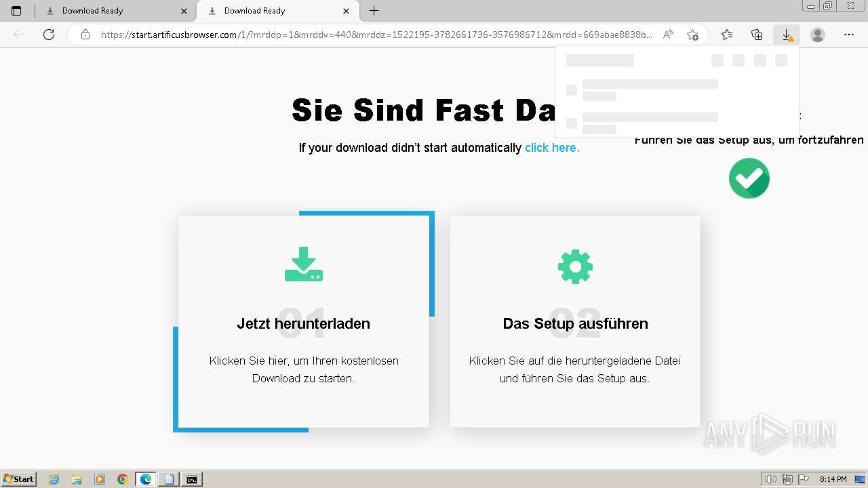Click the 8:14 PM system clock
Image resolution: width=868 pixels, height=488 pixels.
[x=833, y=479]
